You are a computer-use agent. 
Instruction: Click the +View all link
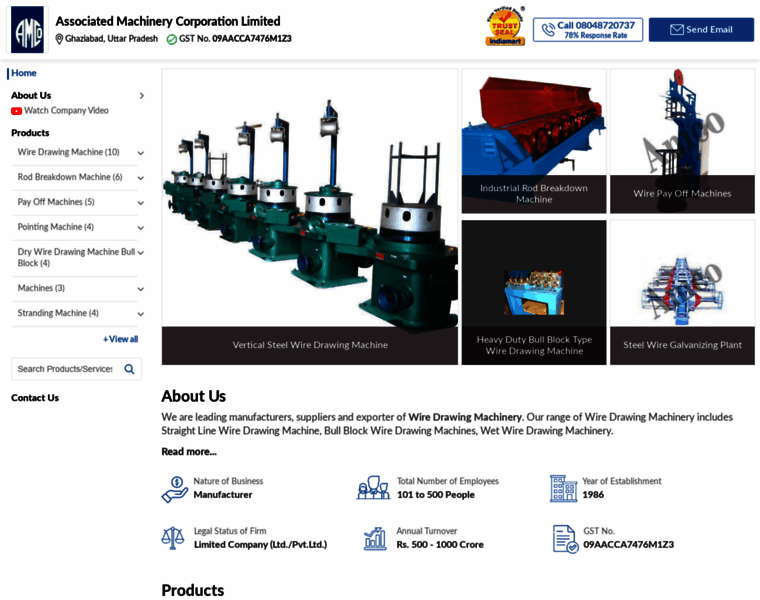click(x=120, y=339)
